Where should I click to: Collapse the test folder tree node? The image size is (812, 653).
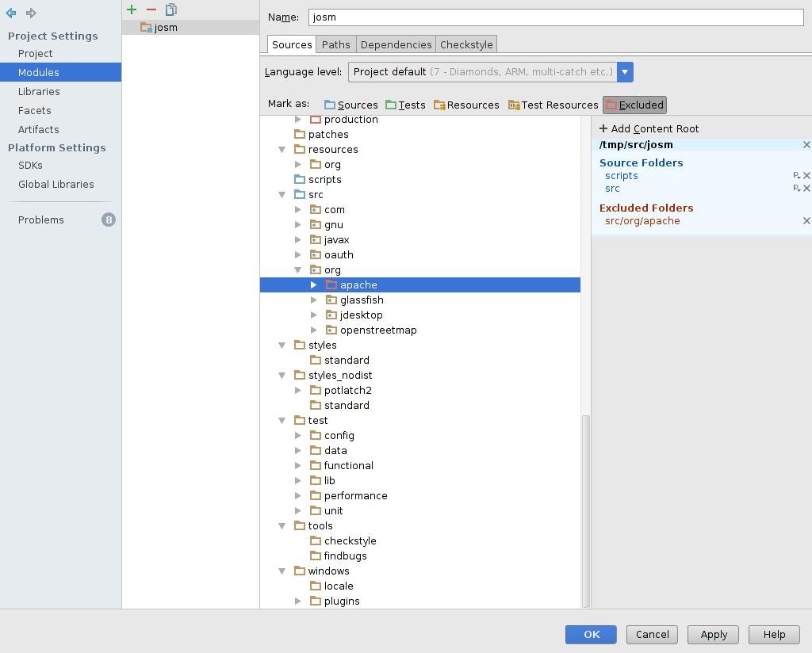click(x=282, y=421)
